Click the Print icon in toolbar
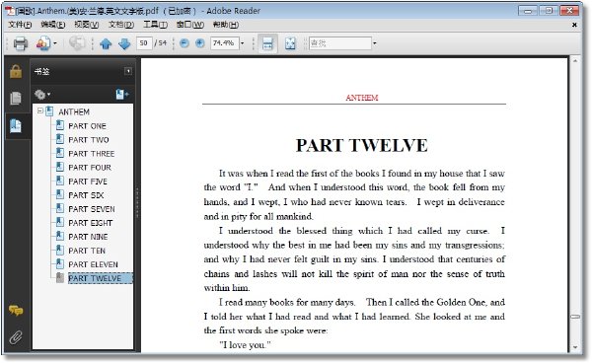 click(21, 43)
